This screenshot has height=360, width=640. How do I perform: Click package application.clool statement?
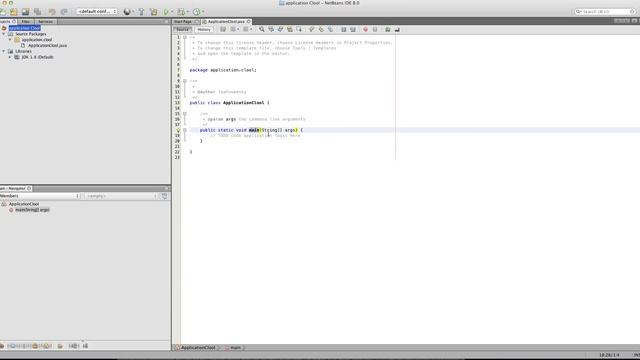coord(223,70)
